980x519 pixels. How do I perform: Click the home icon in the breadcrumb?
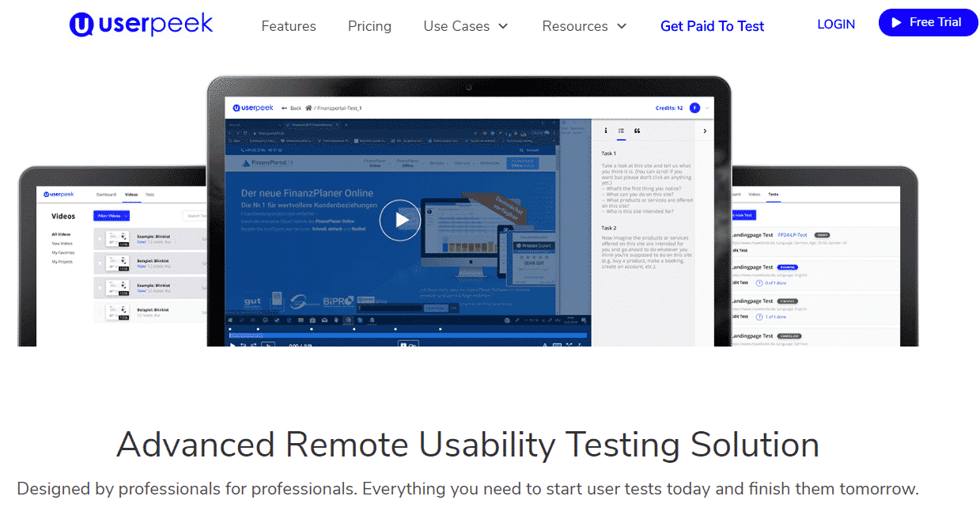tap(309, 108)
